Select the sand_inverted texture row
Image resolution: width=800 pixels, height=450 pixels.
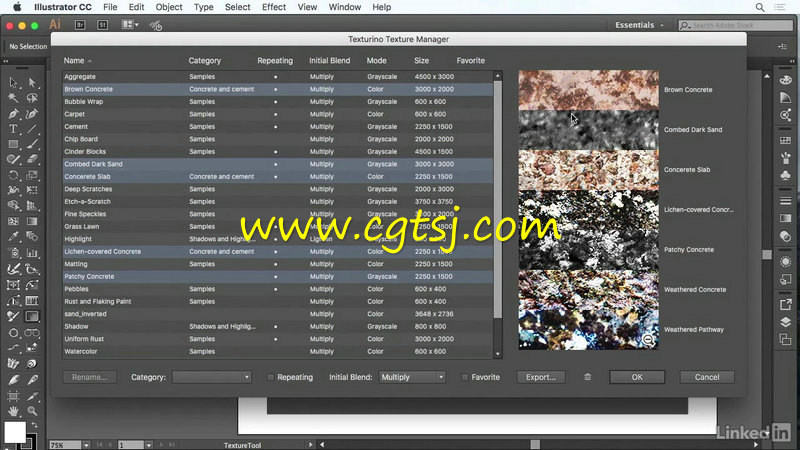click(278, 314)
